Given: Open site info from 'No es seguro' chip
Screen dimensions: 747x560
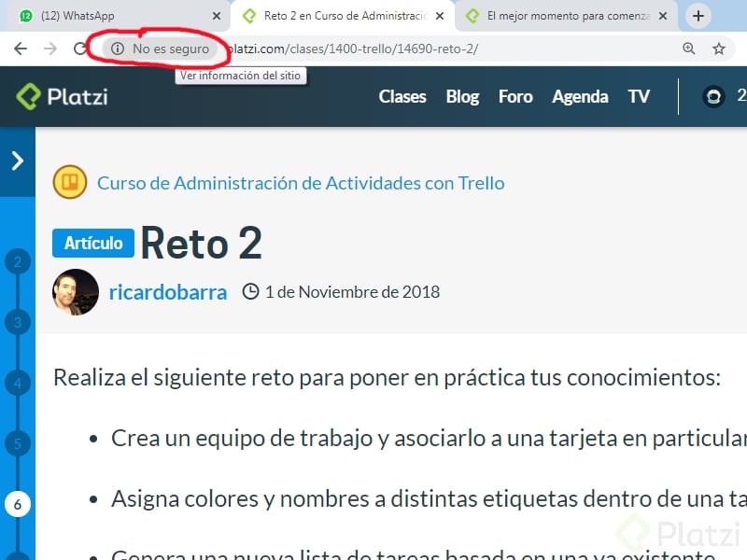Looking at the screenshot, I should click(x=161, y=49).
